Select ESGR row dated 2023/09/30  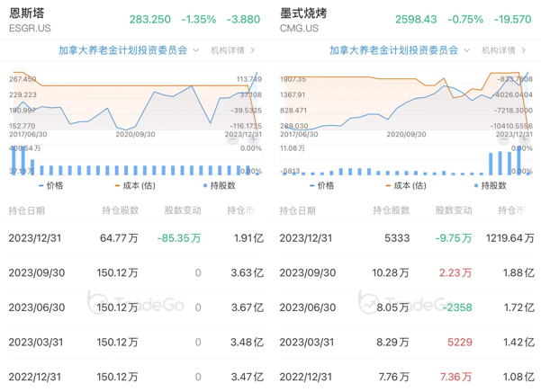click(136, 272)
